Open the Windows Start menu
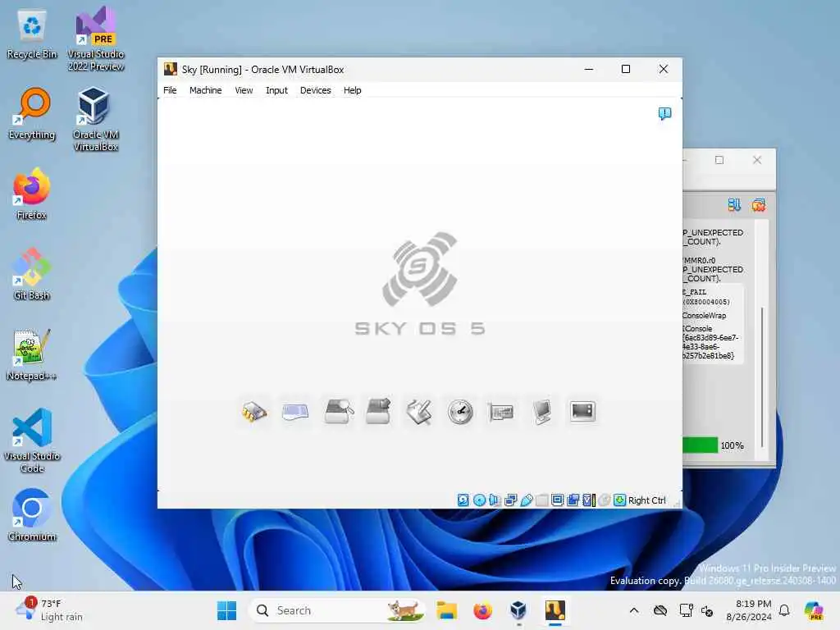The width and height of the screenshot is (840, 630). [226, 610]
